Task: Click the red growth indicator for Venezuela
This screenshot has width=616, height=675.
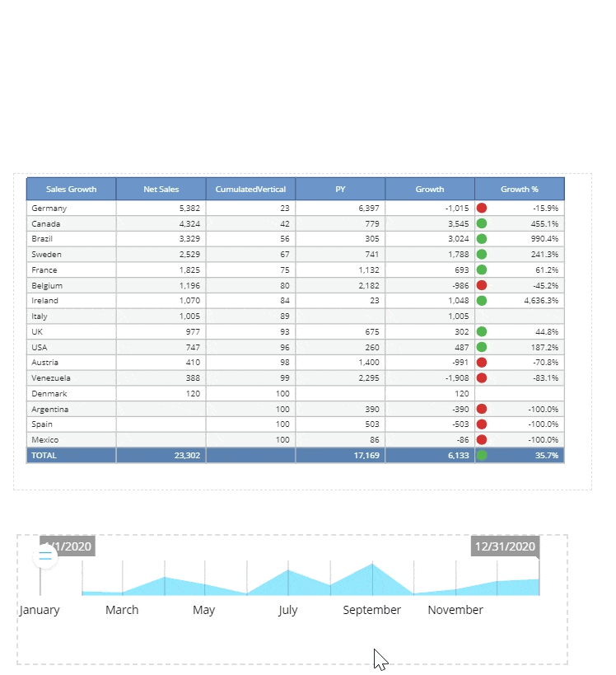Action: 482,377
